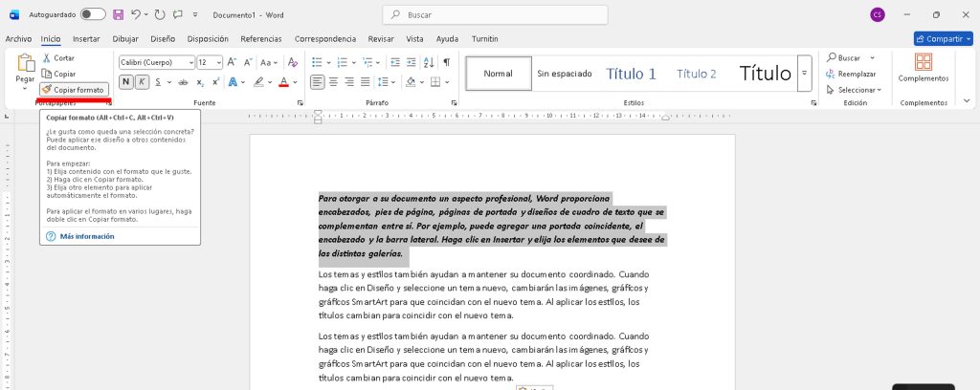This screenshot has width=980, height=390.
Task: Toggle show paragraph marks (¶)
Action: (446, 61)
